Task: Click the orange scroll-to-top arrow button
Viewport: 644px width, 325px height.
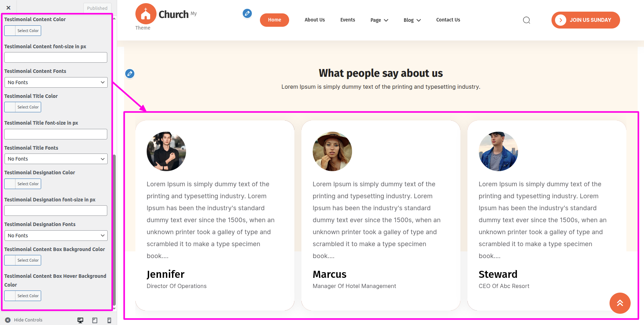Action: point(620,303)
